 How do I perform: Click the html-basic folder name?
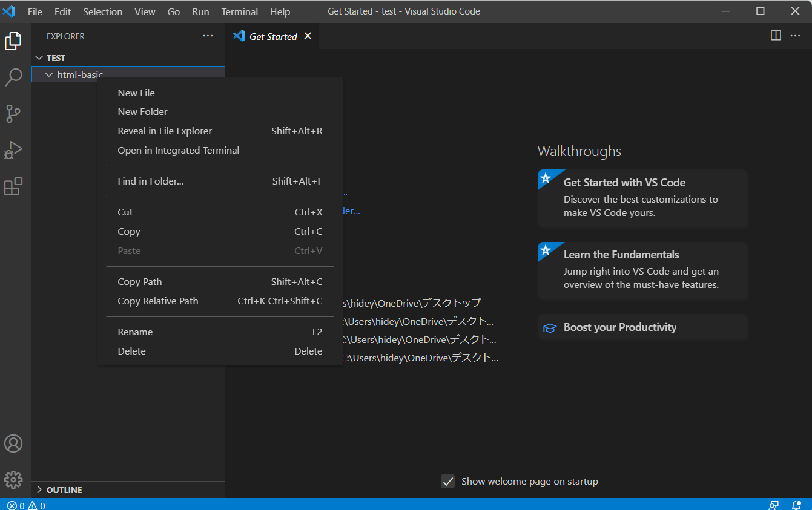click(80, 75)
